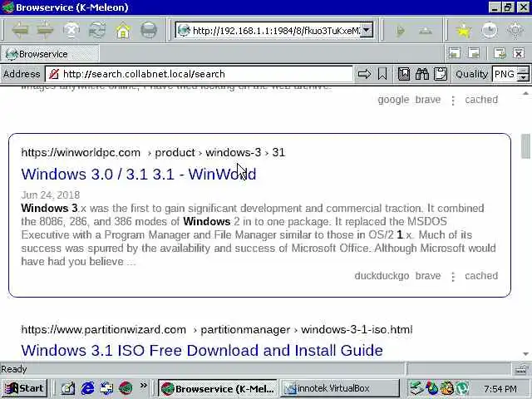The width and height of the screenshot is (532, 399).
Task: Open cached link of WinWorld result
Action: (x=481, y=275)
